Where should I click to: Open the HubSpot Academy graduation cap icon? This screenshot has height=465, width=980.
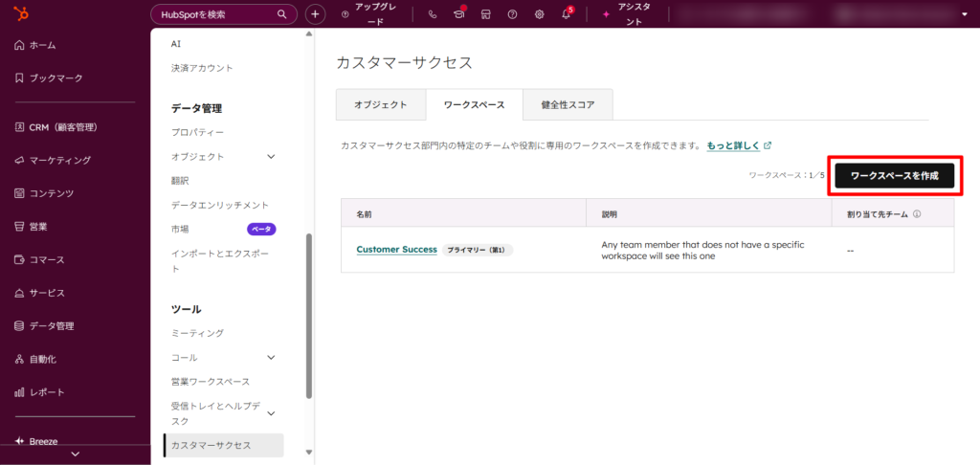pyautogui.click(x=459, y=14)
